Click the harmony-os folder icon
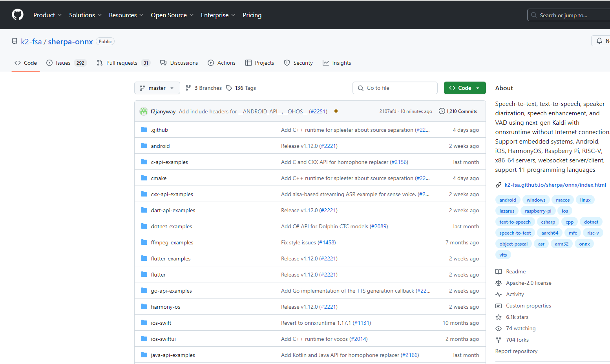Screen dimensions: 610x364 pyautogui.click(x=144, y=307)
